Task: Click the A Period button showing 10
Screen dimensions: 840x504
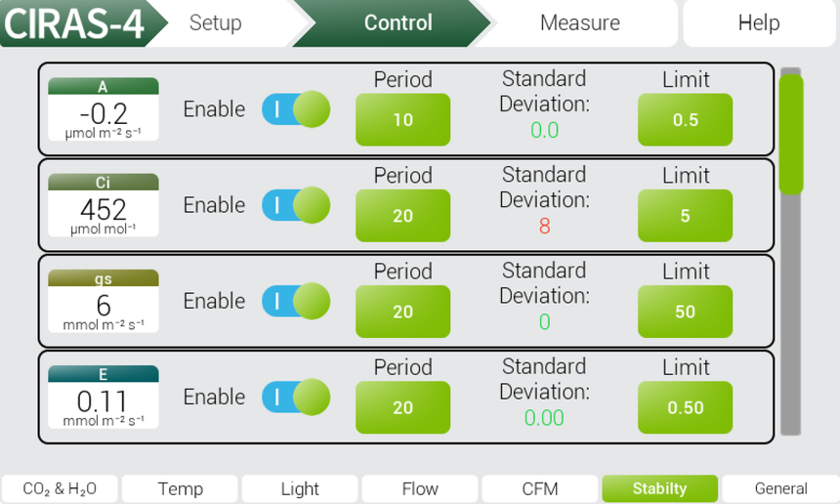Action: point(402,120)
